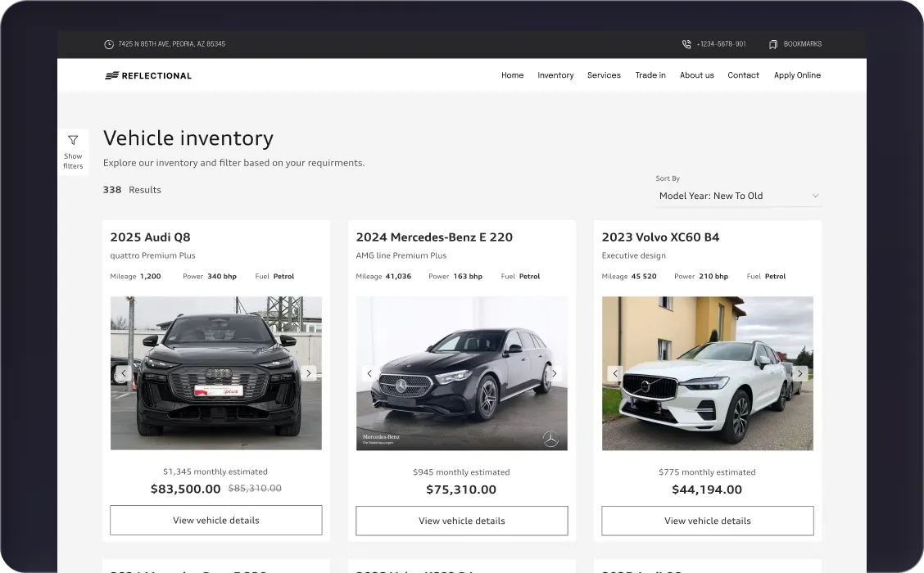Open the Trade in page

coord(650,75)
